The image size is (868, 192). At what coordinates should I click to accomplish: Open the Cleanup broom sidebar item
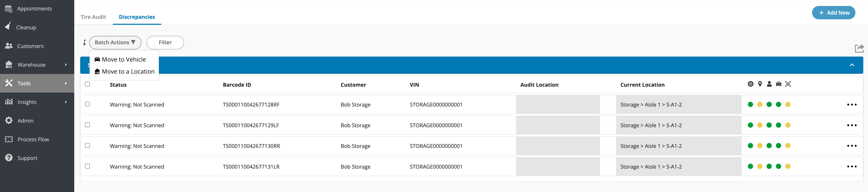click(26, 27)
